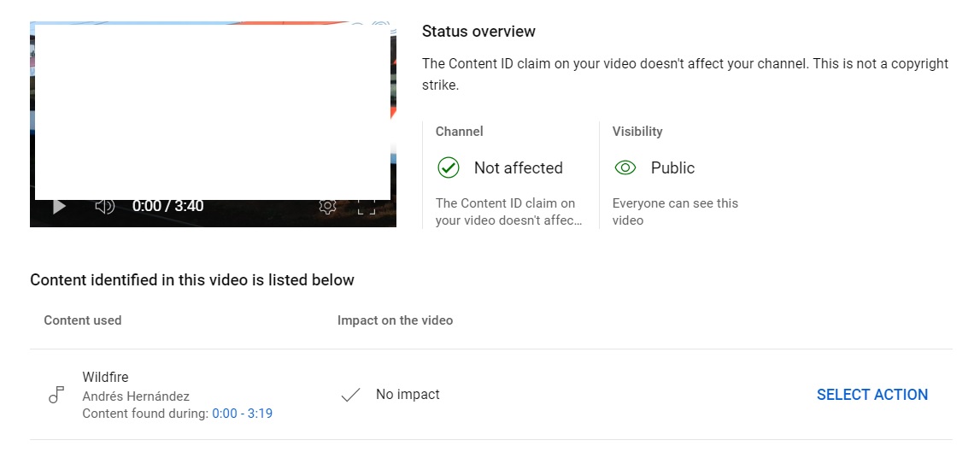
Task: Select the Wildfire song title
Action: click(105, 377)
